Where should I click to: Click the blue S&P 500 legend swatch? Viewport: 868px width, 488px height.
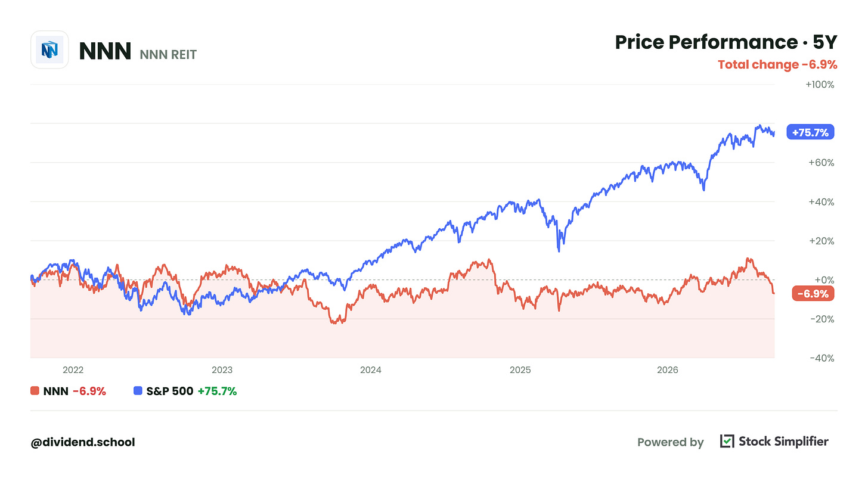click(138, 391)
